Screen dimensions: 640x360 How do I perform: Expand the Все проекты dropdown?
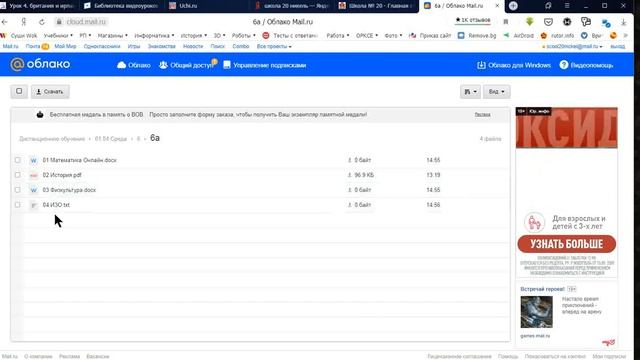pos(274,47)
